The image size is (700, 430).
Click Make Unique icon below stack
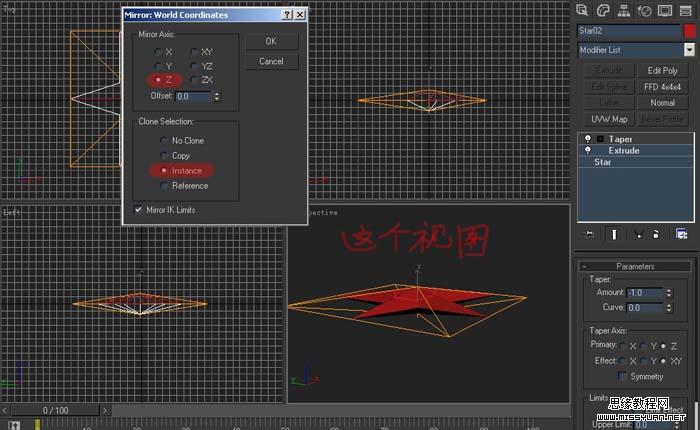[639, 234]
